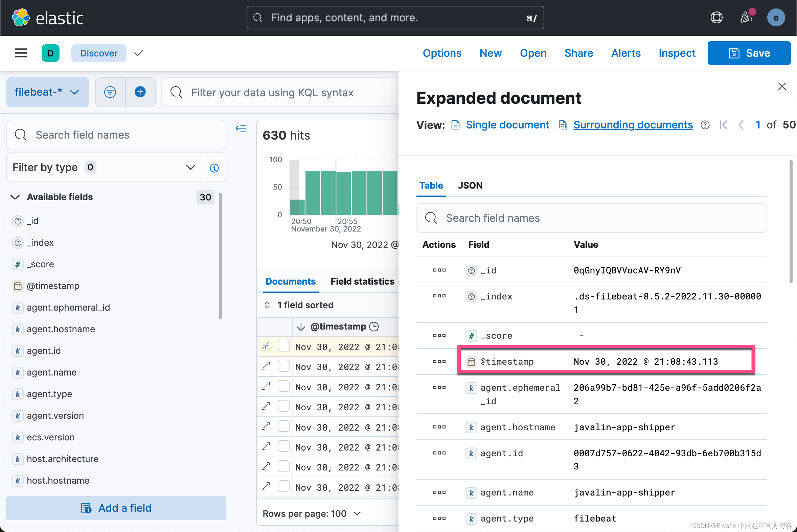Click the help lifebuoy icon
This screenshot has height=532, width=797.
click(x=716, y=18)
